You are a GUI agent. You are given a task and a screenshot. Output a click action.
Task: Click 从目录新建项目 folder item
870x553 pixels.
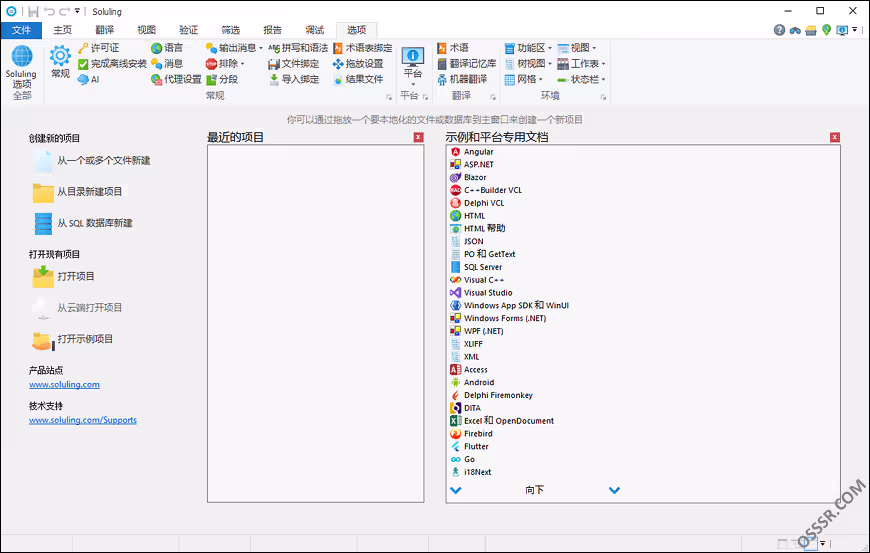tap(77, 191)
